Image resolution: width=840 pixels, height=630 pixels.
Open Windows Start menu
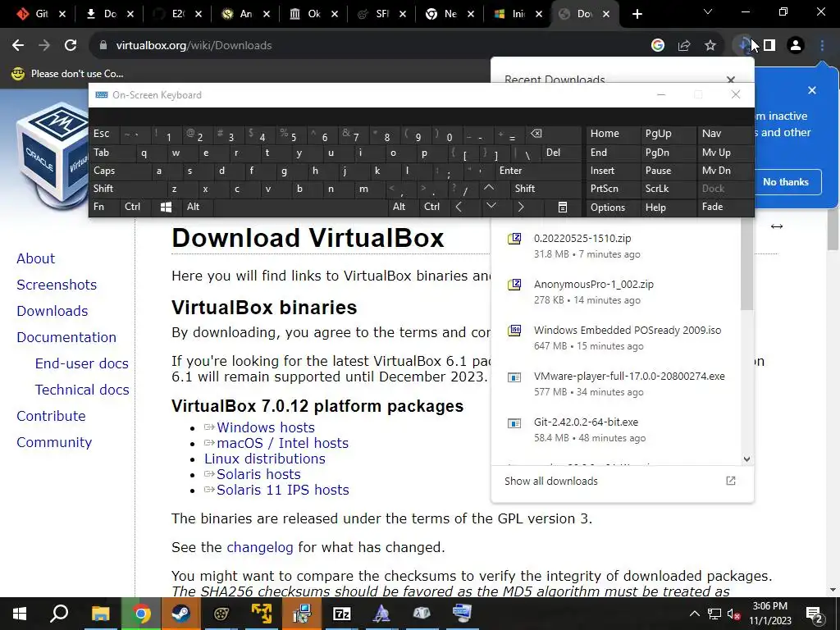20,614
